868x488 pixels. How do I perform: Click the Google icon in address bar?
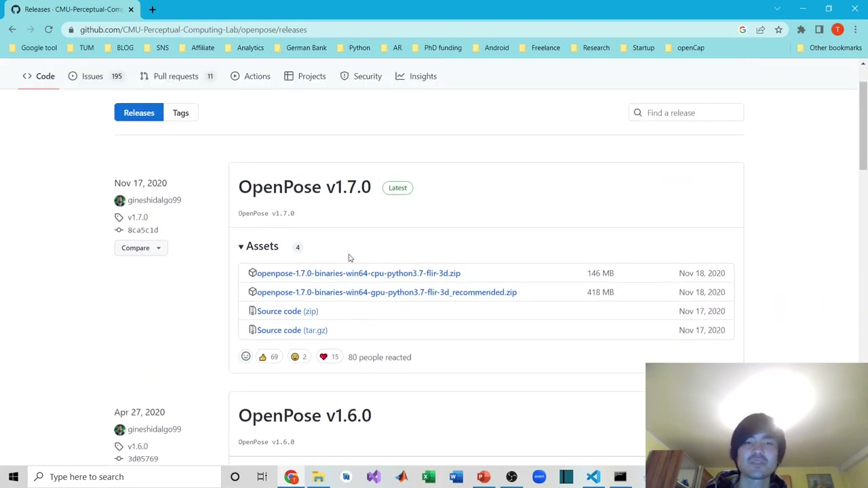point(743,30)
